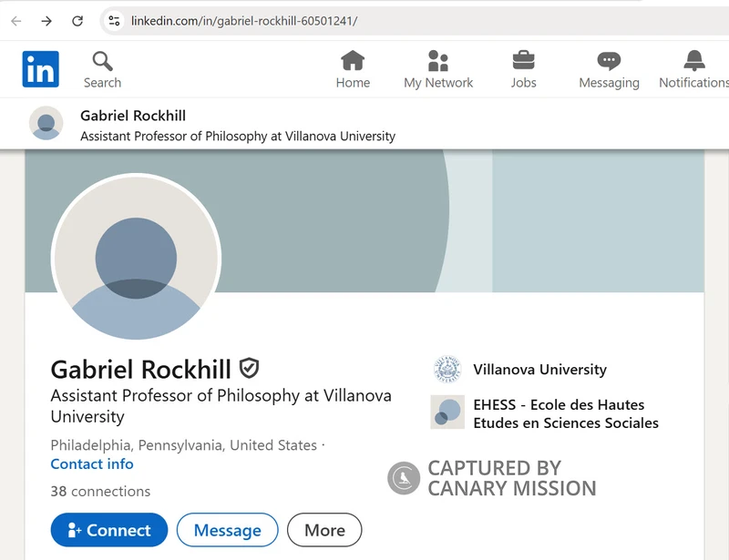Screen dimensions: 729x560
Task: Open browser history via the back arrow
Action: pos(18,19)
